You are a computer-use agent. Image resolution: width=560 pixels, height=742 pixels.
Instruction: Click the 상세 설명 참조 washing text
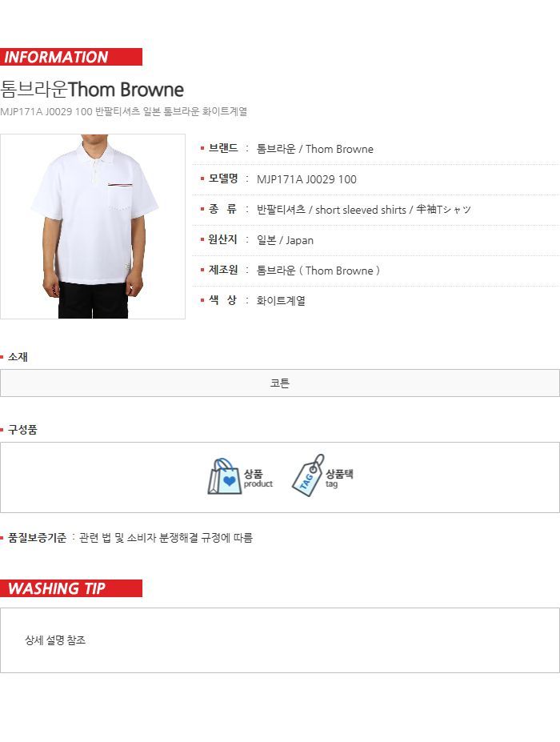(x=55, y=640)
